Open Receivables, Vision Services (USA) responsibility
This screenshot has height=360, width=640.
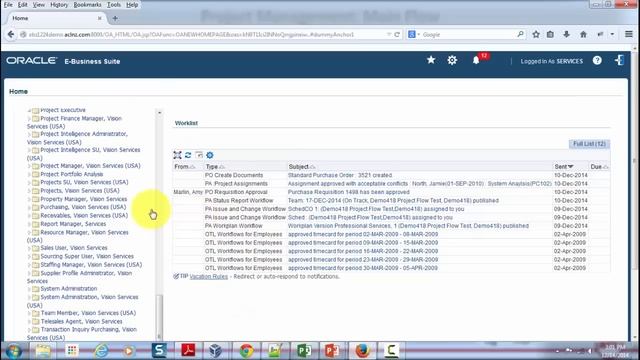[84, 216]
